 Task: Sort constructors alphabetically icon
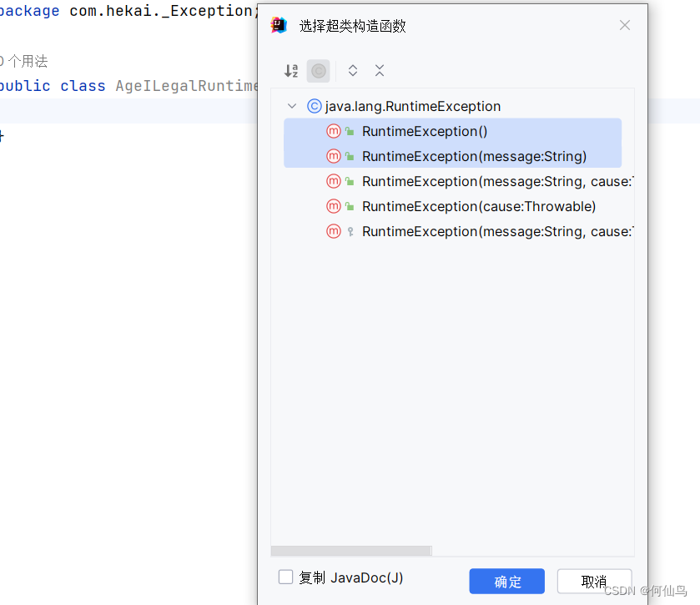[x=291, y=71]
